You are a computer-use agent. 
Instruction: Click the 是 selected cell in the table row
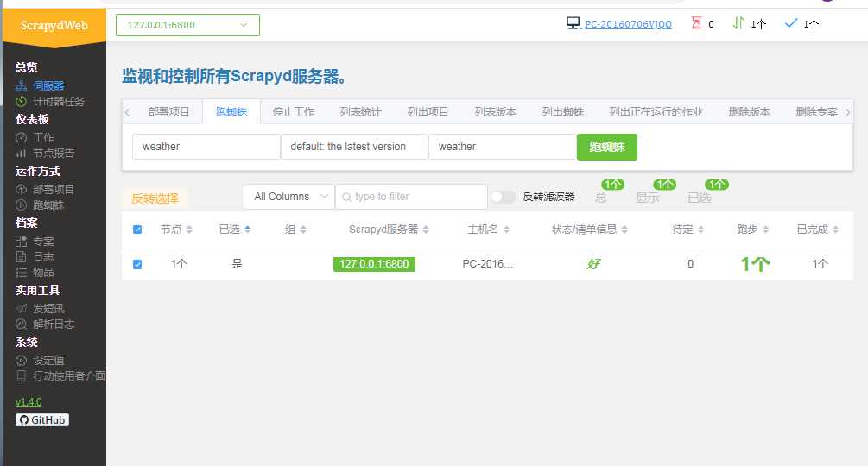[x=237, y=264]
